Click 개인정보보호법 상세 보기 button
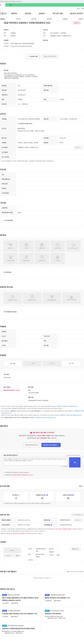Viewport: 84px width, 644px height. pos(32,445)
